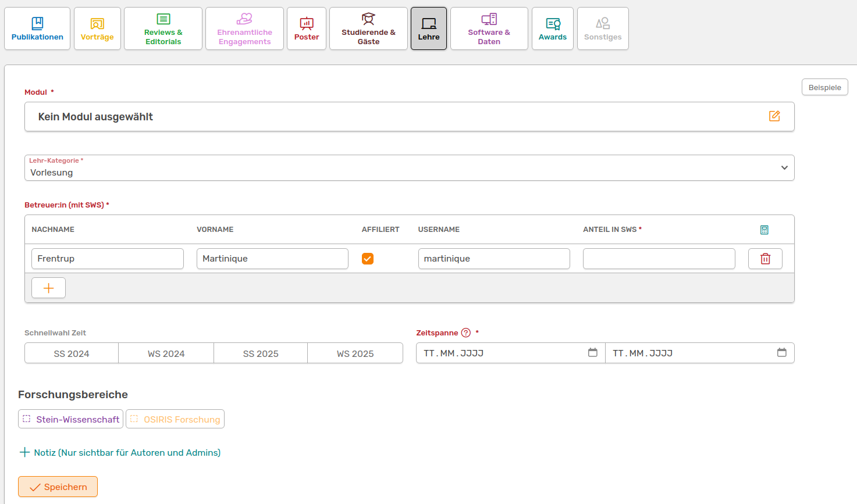Open the start date calendar picker

[592, 352]
